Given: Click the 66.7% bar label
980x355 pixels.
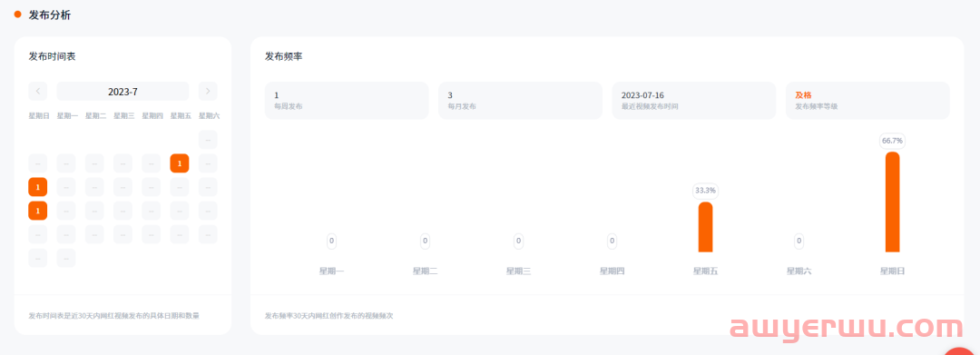Looking at the screenshot, I should pyautogui.click(x=893, y=141).
